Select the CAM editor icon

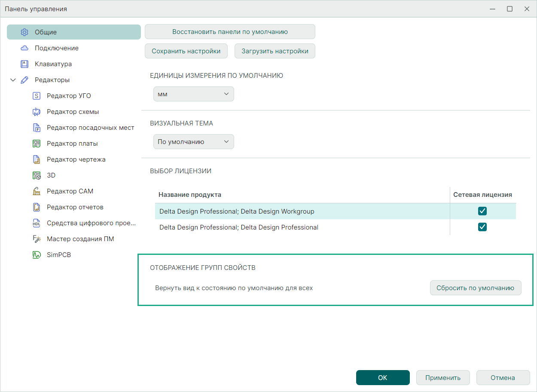coord(37,191)
